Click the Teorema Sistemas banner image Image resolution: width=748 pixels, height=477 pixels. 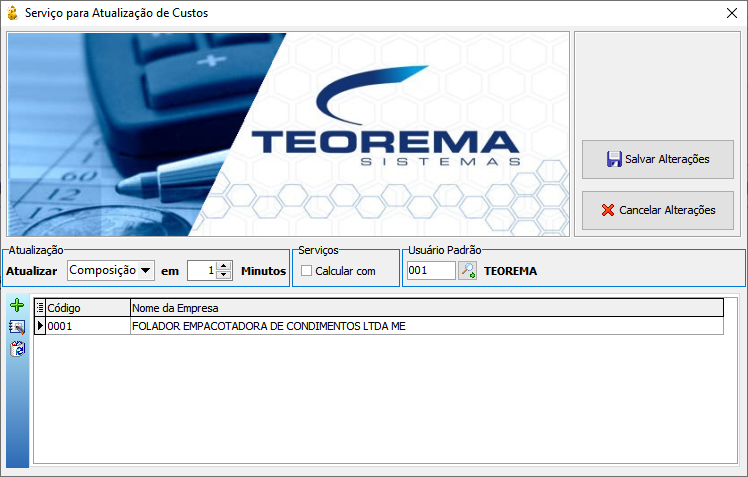click(288, 134)
